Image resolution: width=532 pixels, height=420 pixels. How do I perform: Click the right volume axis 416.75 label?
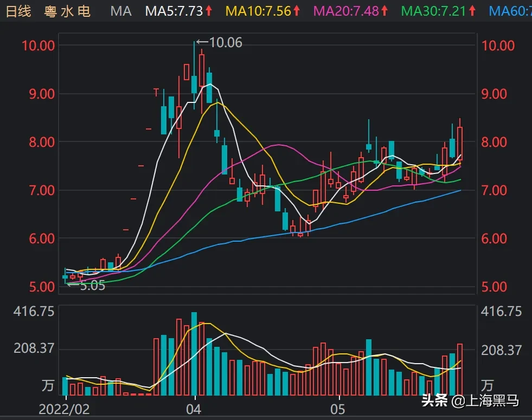501,311
